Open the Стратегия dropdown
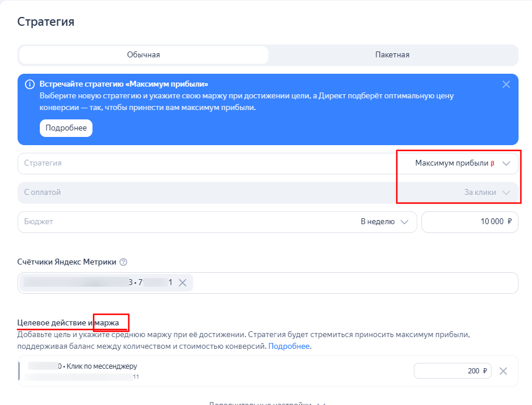The image size is (532, 405). 267,163
